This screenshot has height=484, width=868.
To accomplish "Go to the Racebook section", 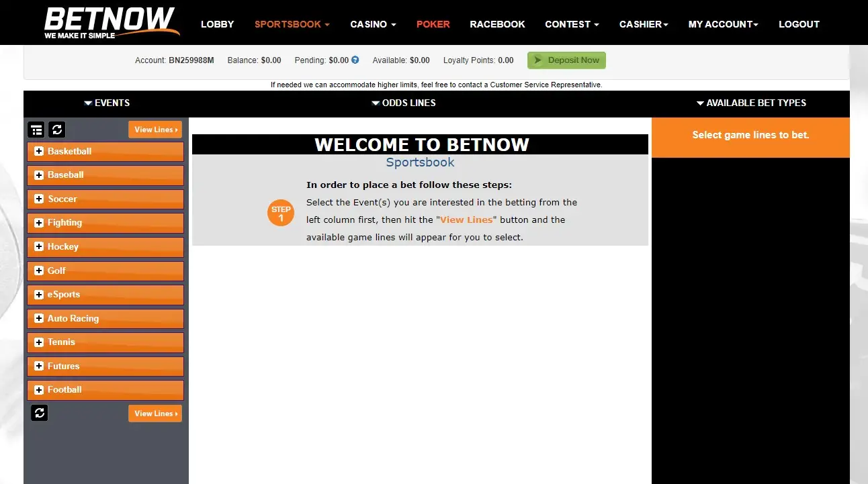I will pos(497,24).
